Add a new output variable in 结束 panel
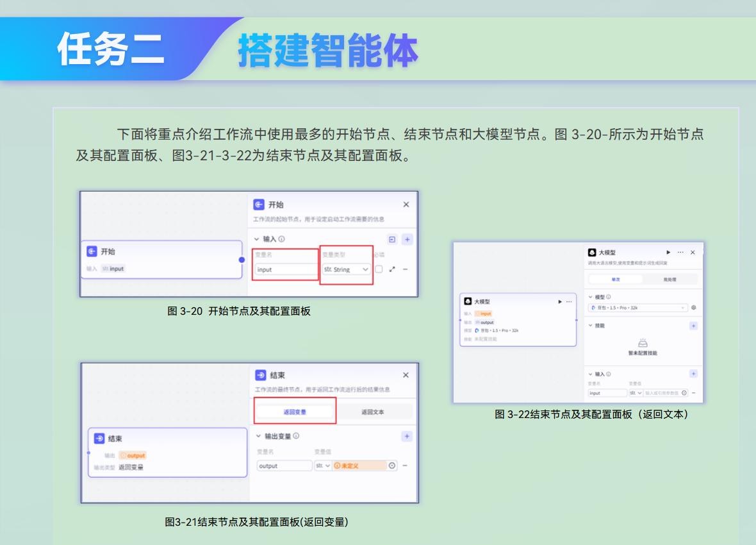The image size is (756, 545). point(407,437)
